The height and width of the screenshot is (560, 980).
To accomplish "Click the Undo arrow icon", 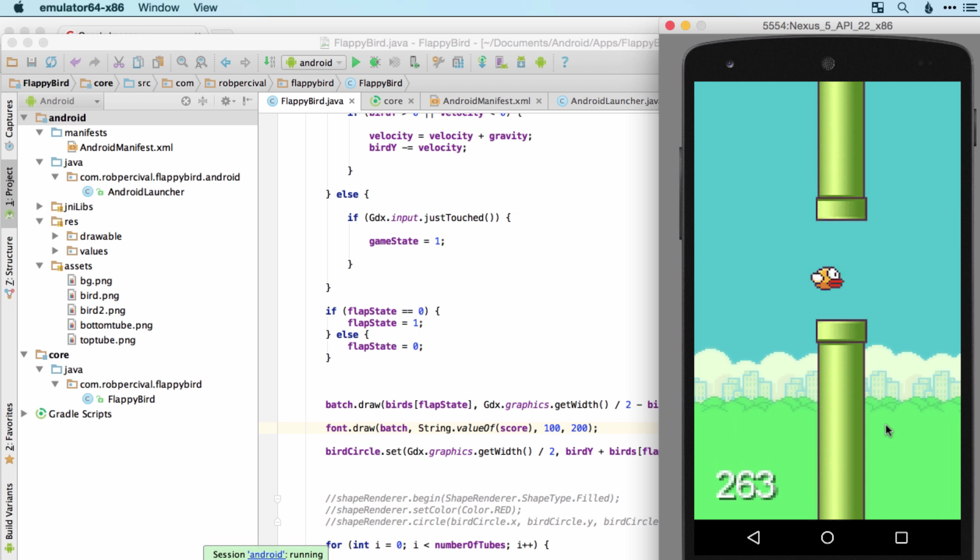I will pos(75,62).
